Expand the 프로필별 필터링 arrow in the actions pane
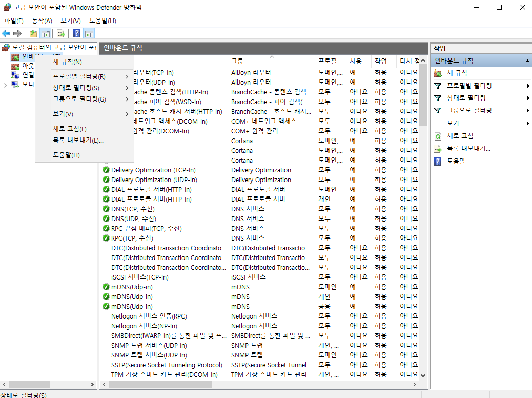The width and height of the screenshot is (532, 398). 528,86
